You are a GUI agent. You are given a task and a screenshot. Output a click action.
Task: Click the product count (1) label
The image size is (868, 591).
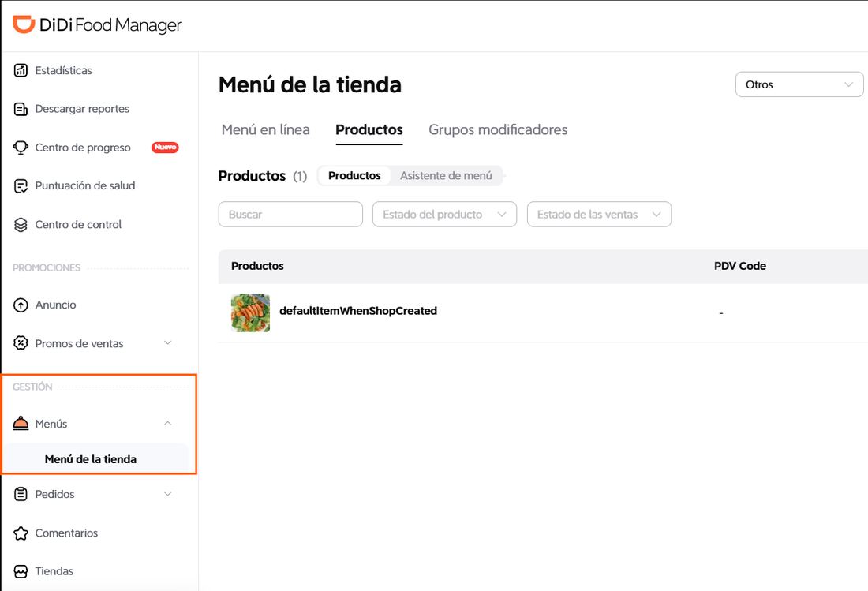coord(300,176)
